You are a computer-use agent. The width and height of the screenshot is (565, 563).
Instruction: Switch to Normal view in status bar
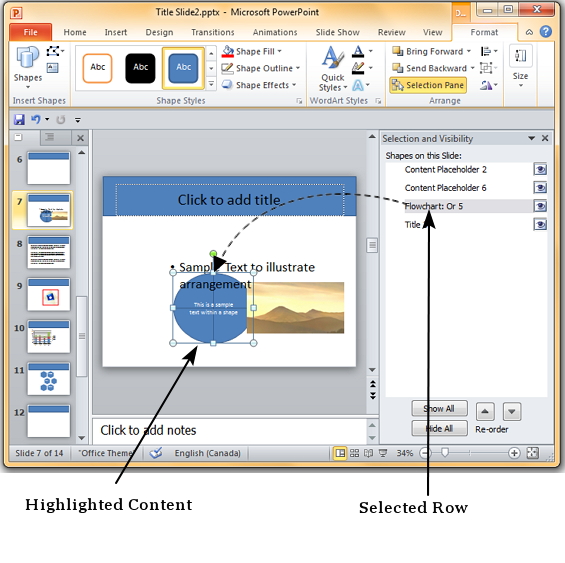340,453
